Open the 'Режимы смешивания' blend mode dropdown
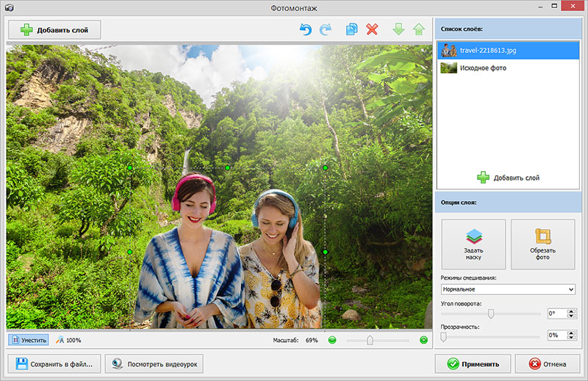Screen dimensions: 588x381 click(508, 289)
